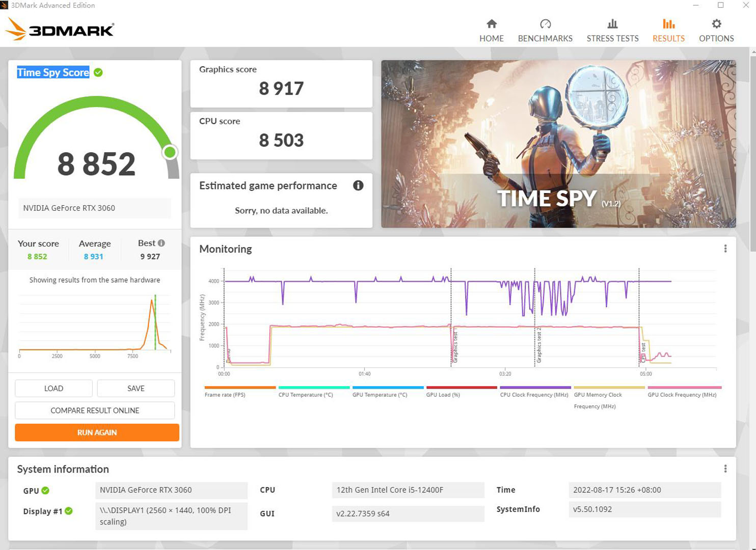Click the verified checkmark beside Display #1
756x550 pixels.
(x=69, y=511)
